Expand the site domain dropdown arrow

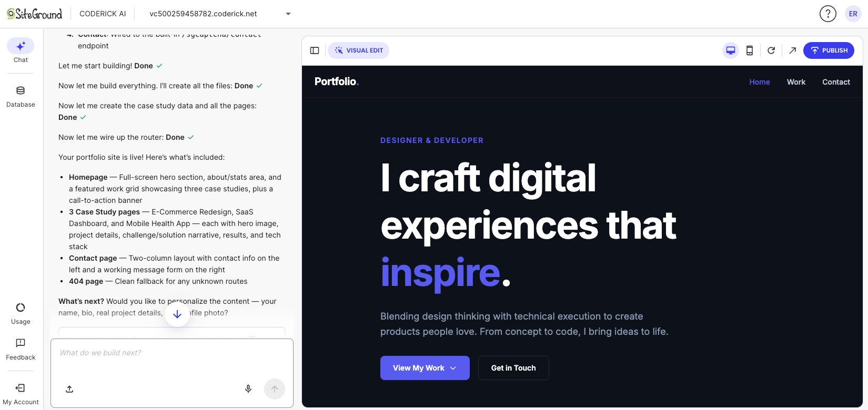pyautogui.click(x=288, y=14)
